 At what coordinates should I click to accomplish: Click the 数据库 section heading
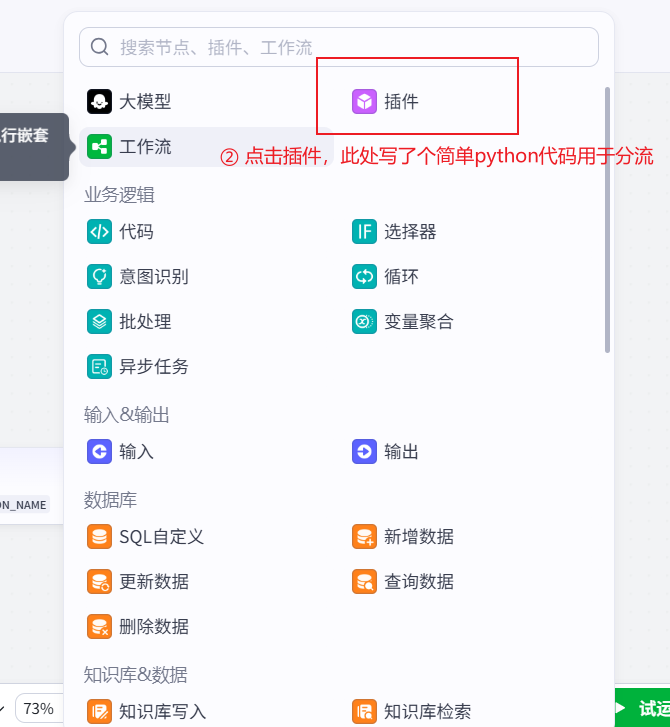tap(110, 500)
